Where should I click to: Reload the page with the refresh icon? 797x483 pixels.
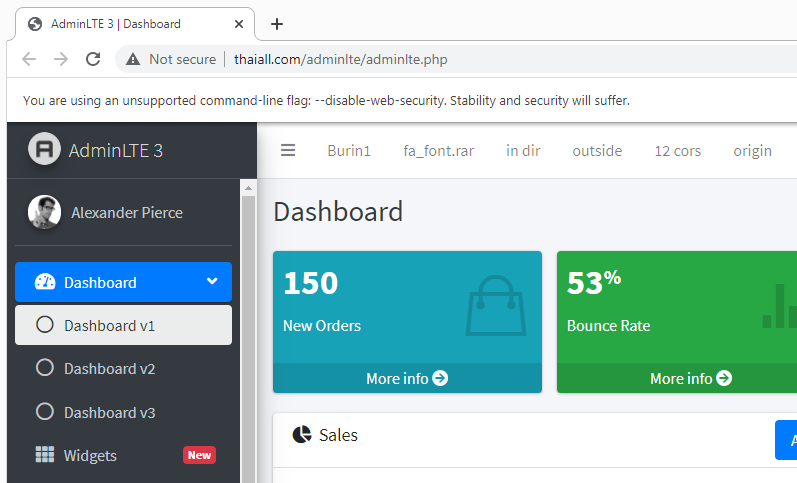(93, 59)
